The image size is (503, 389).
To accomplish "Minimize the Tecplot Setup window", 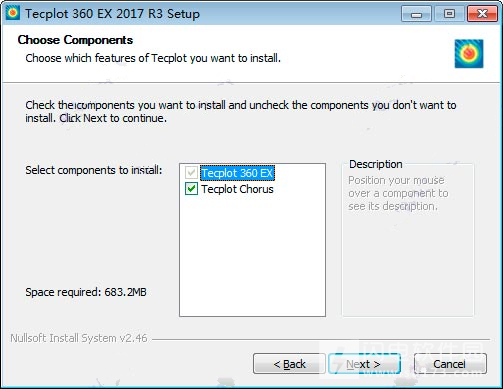I will coord(416,14).
